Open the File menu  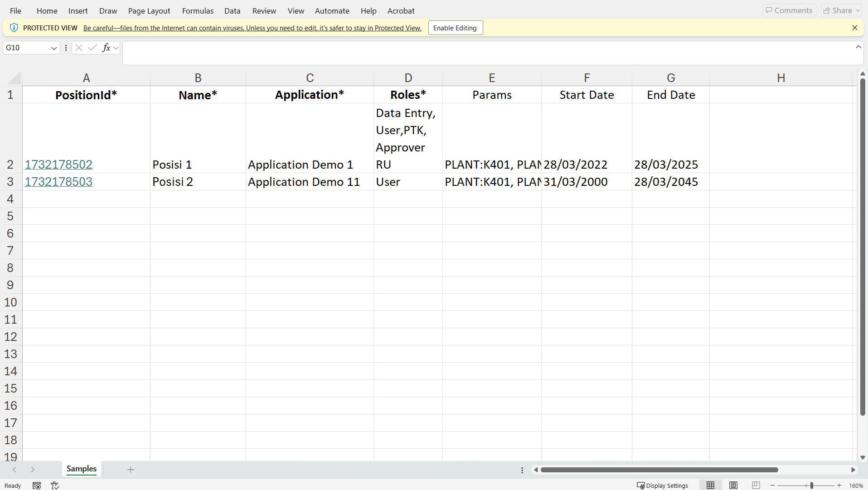tap(15, 11)
